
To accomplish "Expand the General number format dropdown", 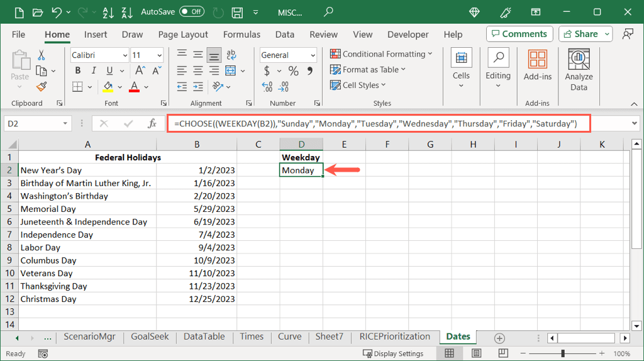I will pyautogui.click(x=313, y=55).
